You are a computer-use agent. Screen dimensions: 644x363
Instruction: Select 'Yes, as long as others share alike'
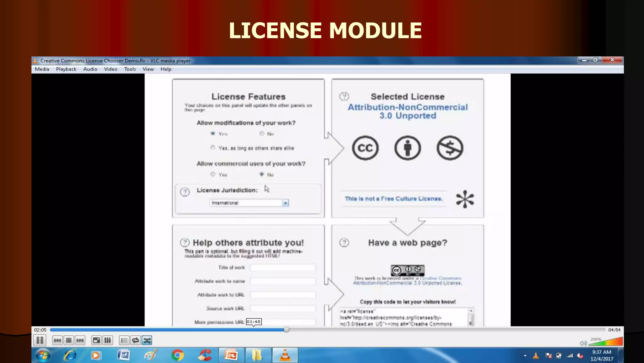(x=213, y=147)
